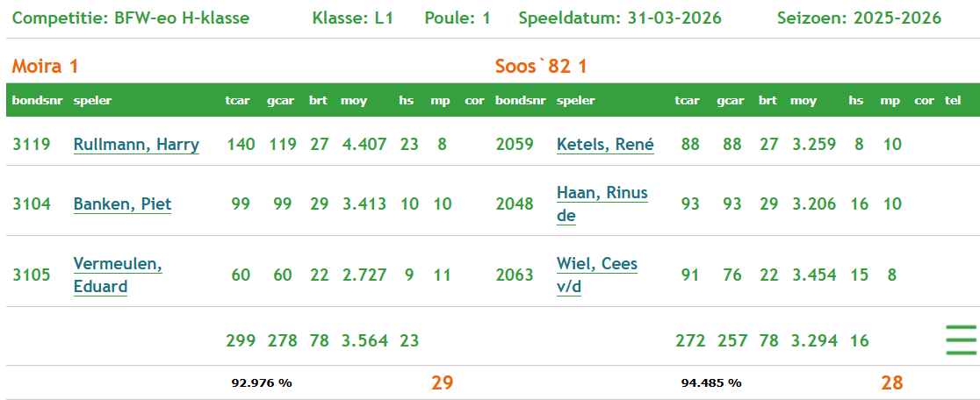Click the Seizoen: 2025-2026 label

point(859,18)
